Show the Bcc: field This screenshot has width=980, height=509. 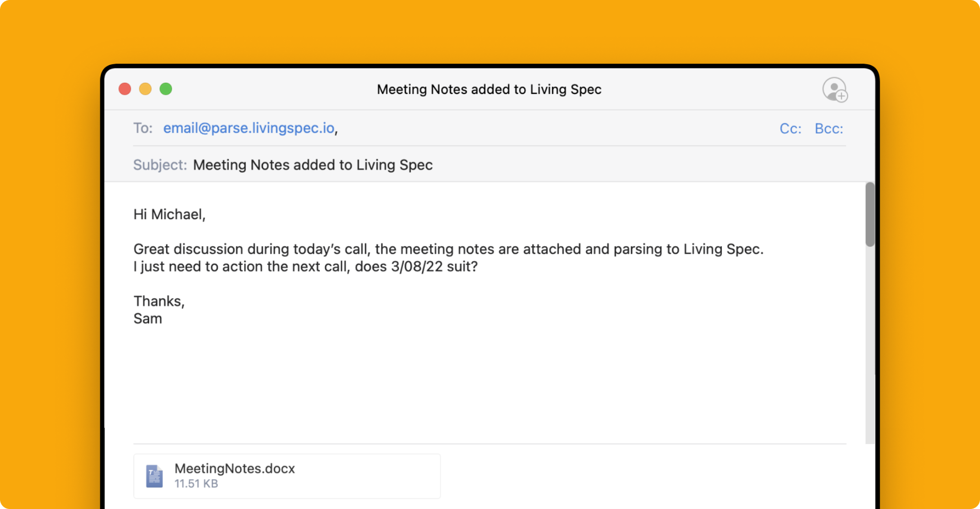point(828,129)
